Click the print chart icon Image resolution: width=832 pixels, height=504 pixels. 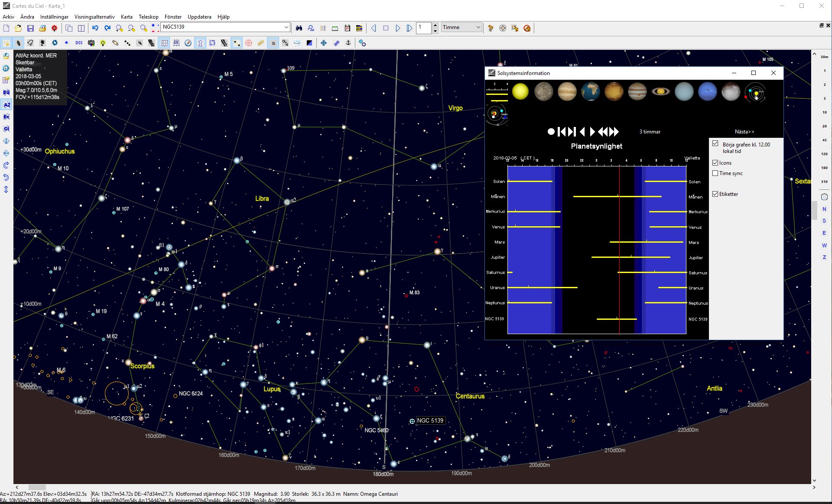pos(42,28)
